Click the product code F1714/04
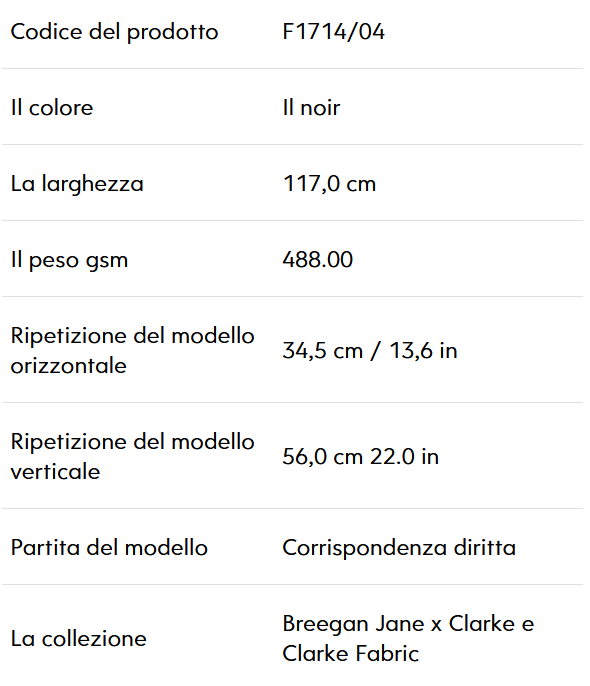This screenshot has height=686, width=590. (333, 32)
